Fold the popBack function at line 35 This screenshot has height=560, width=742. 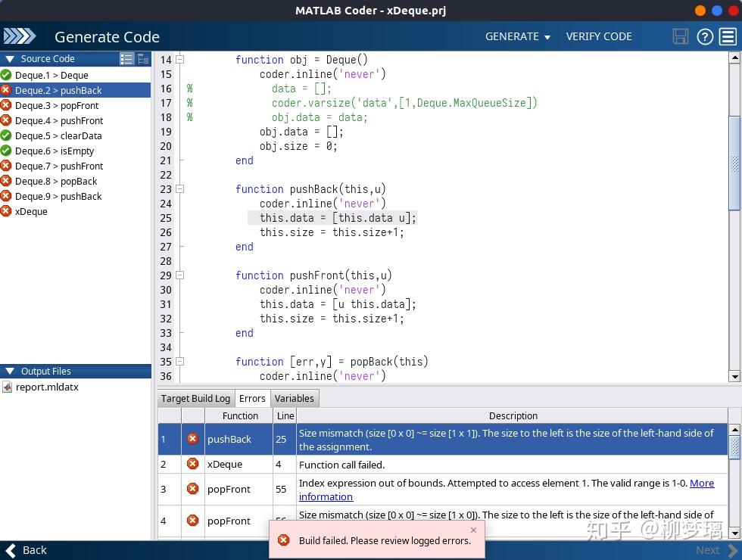click(180, 362)
